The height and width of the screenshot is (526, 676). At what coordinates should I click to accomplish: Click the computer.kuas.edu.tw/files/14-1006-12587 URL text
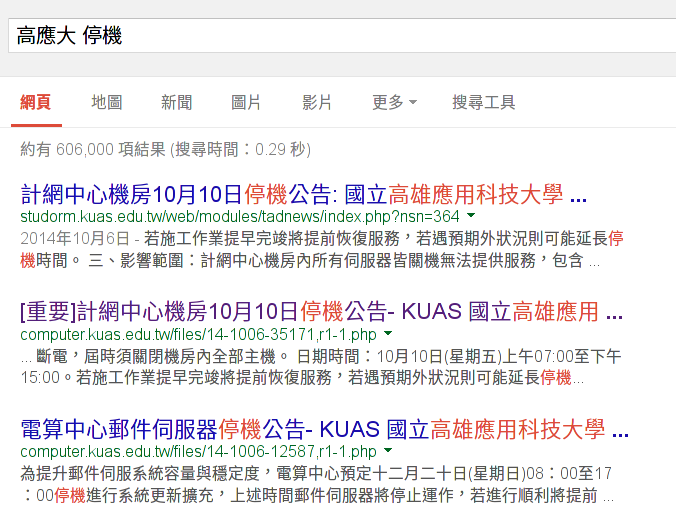point(198,452)
